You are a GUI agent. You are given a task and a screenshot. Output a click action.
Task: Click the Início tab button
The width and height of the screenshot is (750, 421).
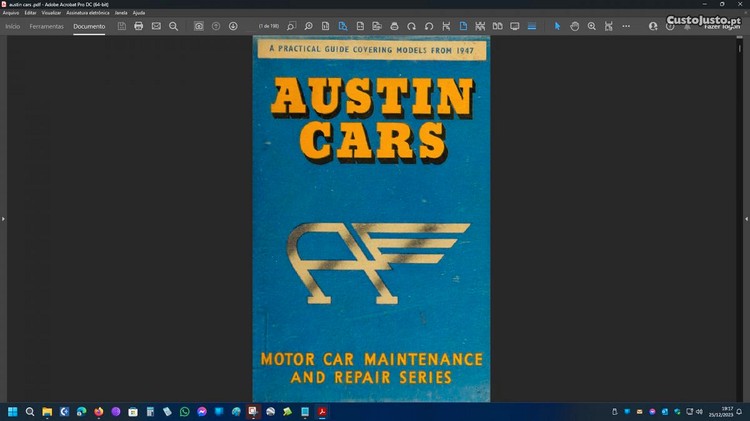(x=13, y=26)
